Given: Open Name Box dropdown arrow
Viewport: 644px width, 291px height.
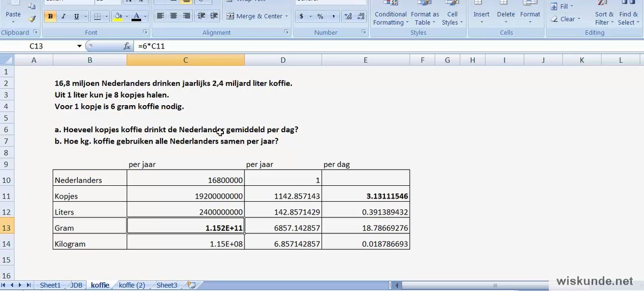Looking at the screenshot, I should click(79, 46).
